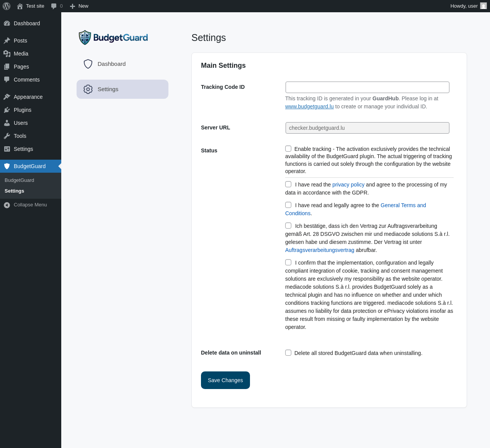The width and height of the screenshot is (490, 448).
Task: Open the plugin Dashboard nav item
Action: pyautogui.click(x=122, y=64)
